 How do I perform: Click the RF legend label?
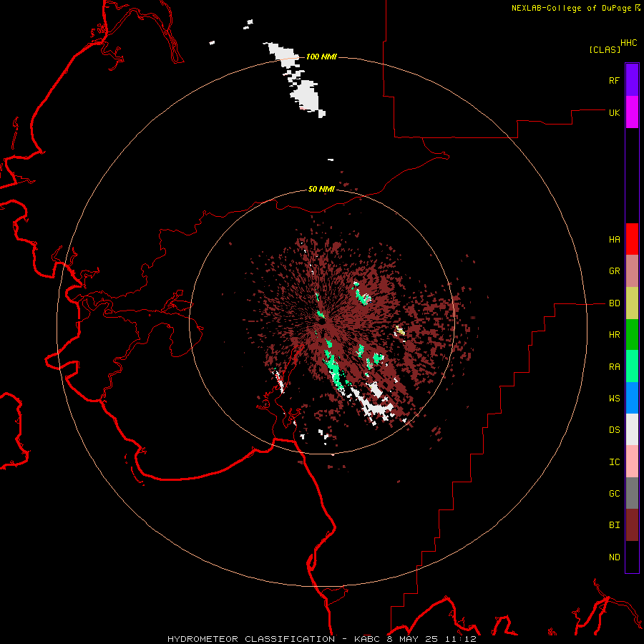[614, 80]
